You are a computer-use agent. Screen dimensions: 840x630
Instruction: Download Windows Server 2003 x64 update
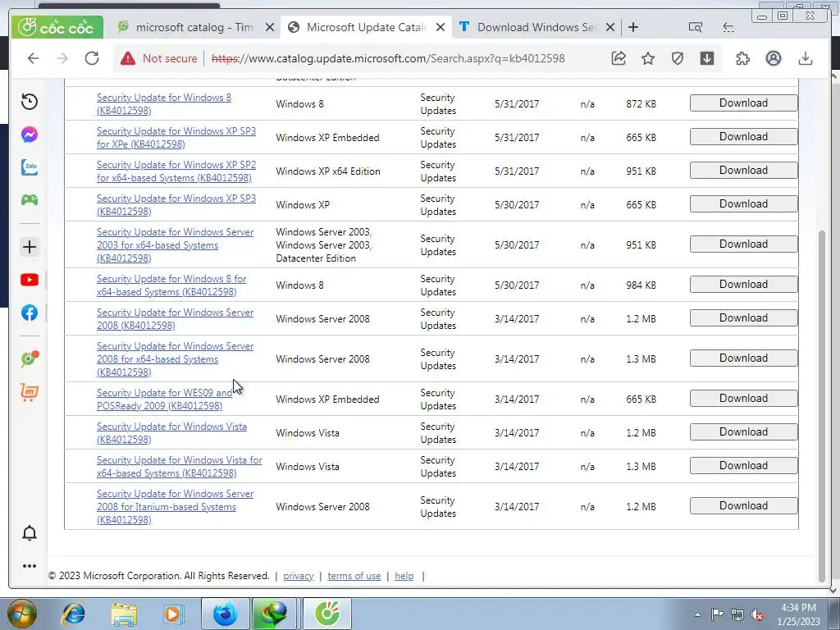coord(743,244)
